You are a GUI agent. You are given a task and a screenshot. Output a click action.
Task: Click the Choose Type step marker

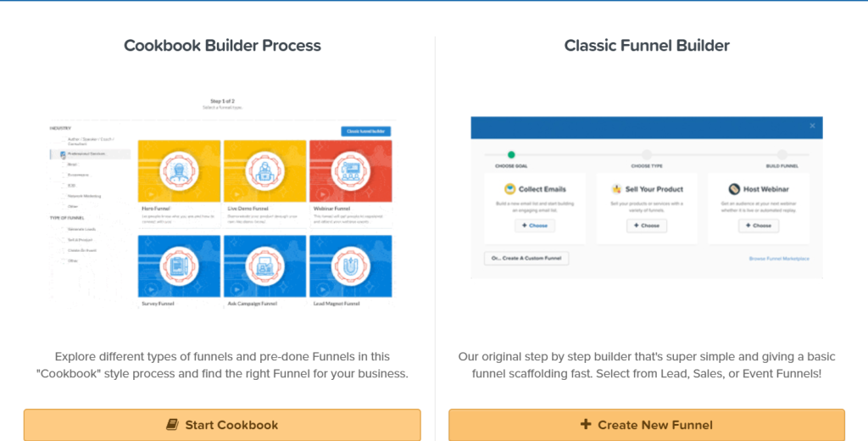click(x=647, y=154)
